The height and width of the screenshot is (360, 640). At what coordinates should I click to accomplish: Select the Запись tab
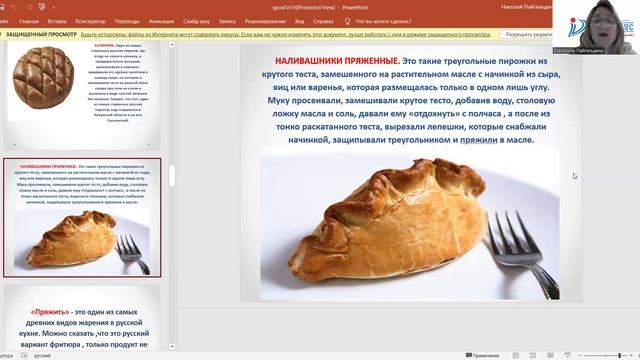click(227, 21)
